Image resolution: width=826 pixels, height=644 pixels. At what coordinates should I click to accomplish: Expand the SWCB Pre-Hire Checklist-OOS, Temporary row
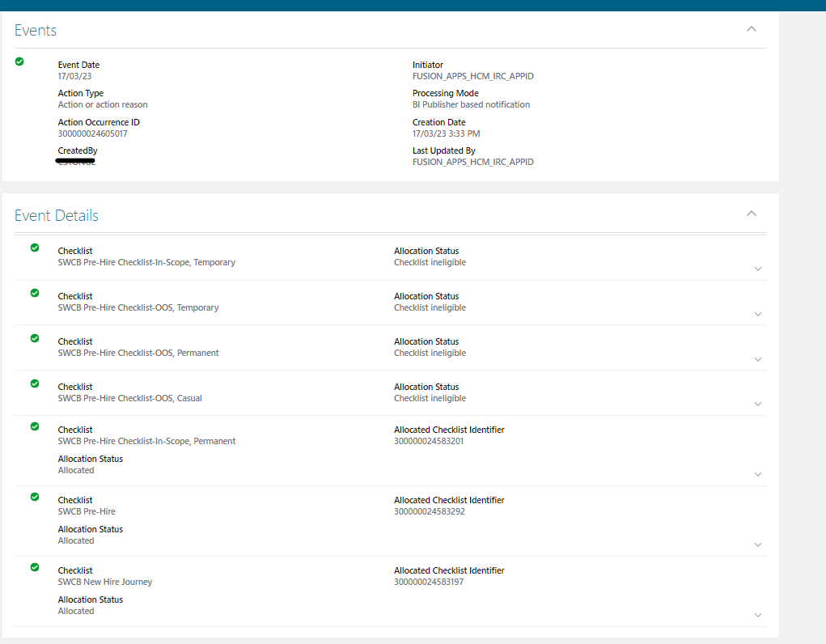point(758,313)
